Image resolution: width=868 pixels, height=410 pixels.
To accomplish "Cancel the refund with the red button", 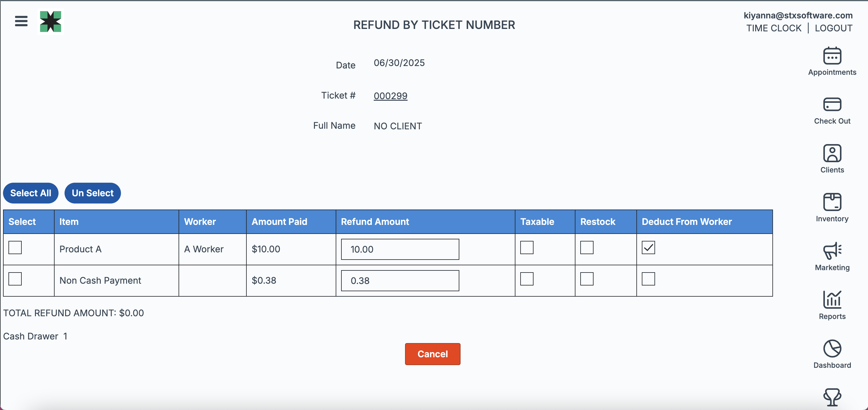I will [432, 354].
